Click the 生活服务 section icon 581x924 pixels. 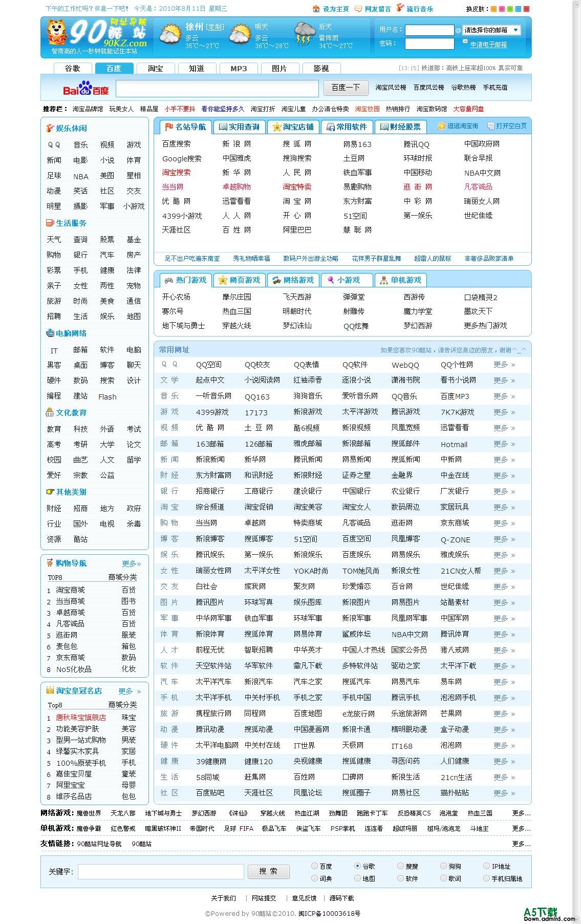click(x=50, y=223)
